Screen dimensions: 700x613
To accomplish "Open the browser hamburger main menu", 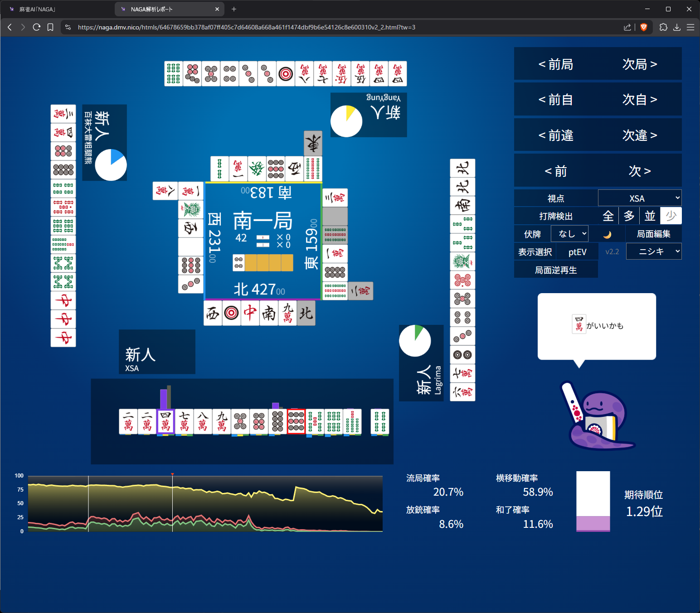I will coord(690,27).
